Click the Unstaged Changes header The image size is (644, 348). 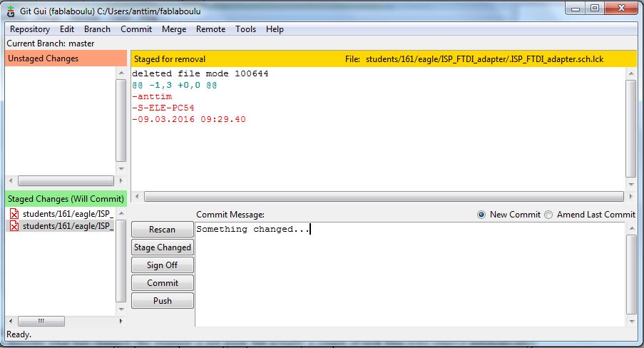tap(66, 58)
